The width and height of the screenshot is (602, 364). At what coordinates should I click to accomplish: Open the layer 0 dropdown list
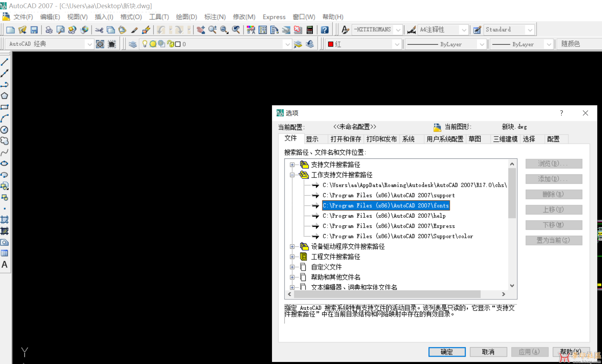tap(287, 44)
